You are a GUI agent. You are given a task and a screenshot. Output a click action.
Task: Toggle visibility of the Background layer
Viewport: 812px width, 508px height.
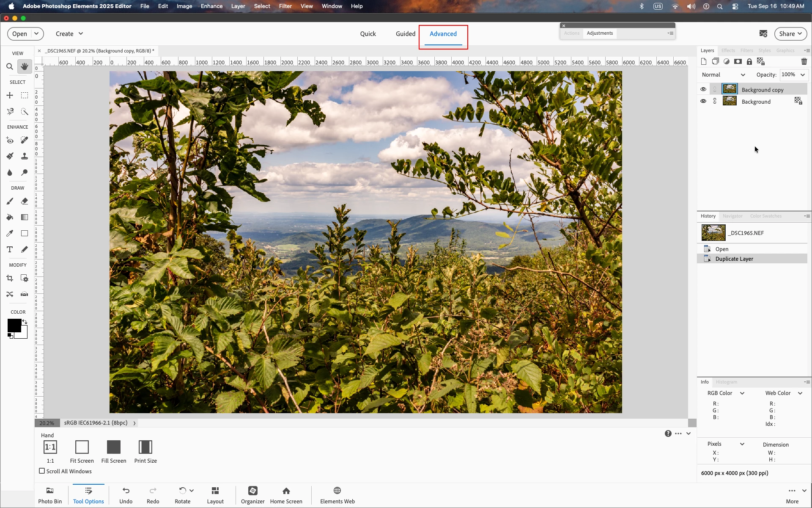click(703, 101)
